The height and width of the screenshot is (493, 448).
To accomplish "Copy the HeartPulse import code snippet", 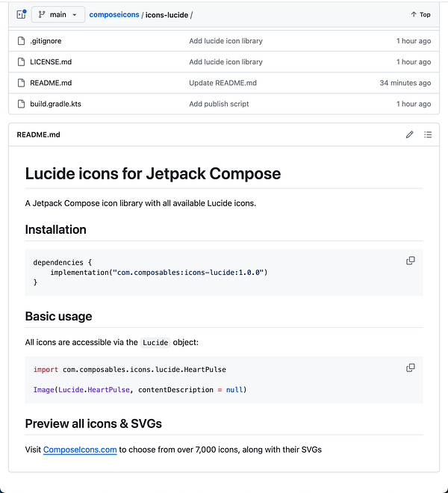I will pyautogui.click(x=410, y=368).
